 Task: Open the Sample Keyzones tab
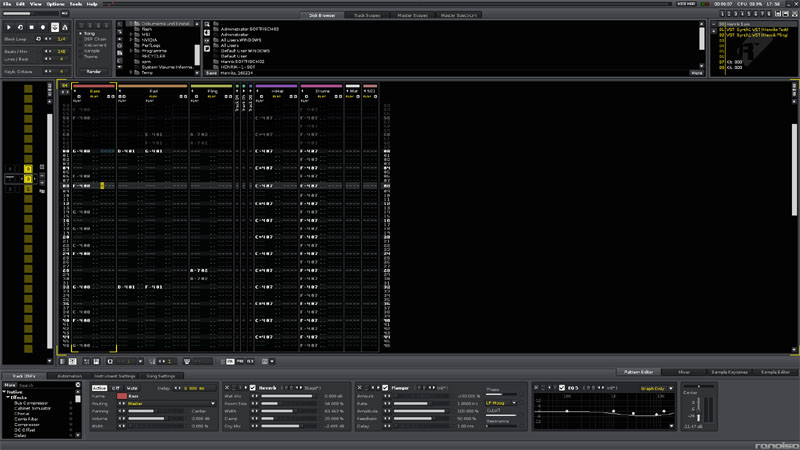tap(729, 372)
